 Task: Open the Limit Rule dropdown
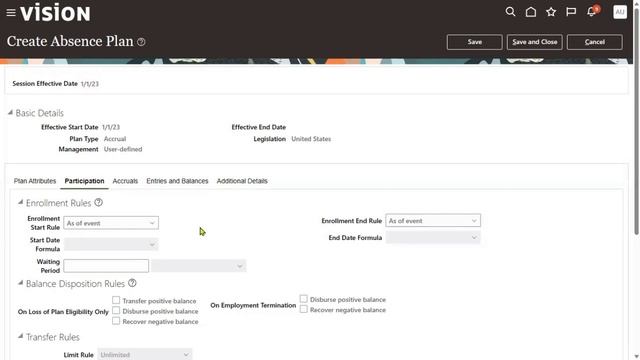pyautogui.click(x=144, y=355)
